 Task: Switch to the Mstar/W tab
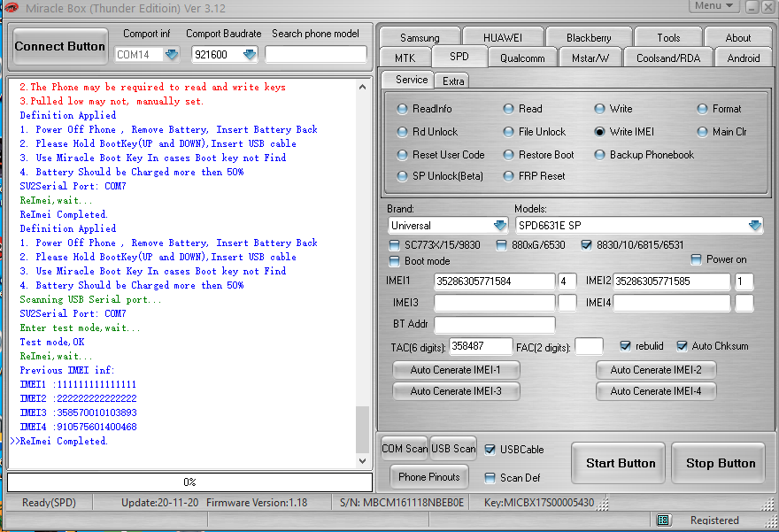590,58
